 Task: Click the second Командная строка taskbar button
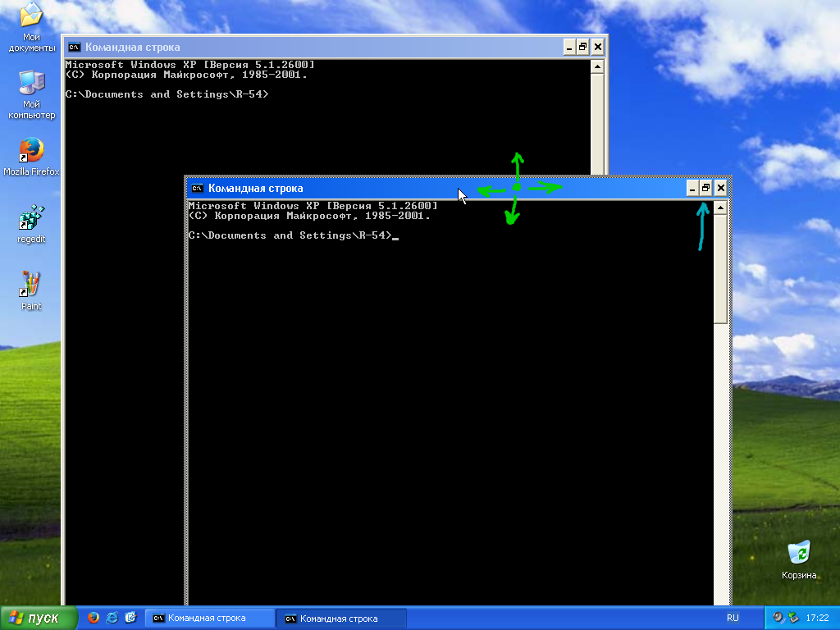[x=340, y=618]
